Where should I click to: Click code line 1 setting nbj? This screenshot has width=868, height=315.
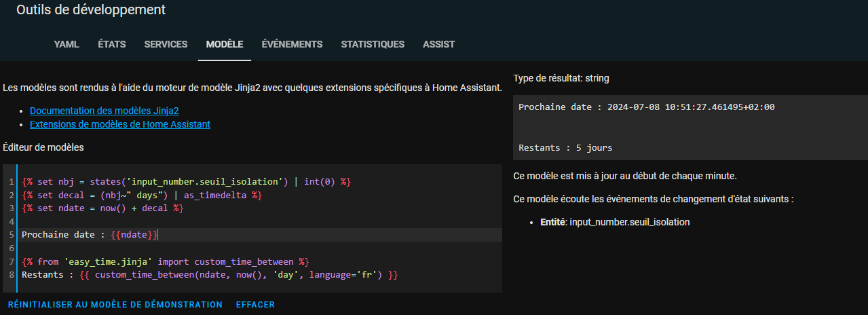tap(186, 182)
